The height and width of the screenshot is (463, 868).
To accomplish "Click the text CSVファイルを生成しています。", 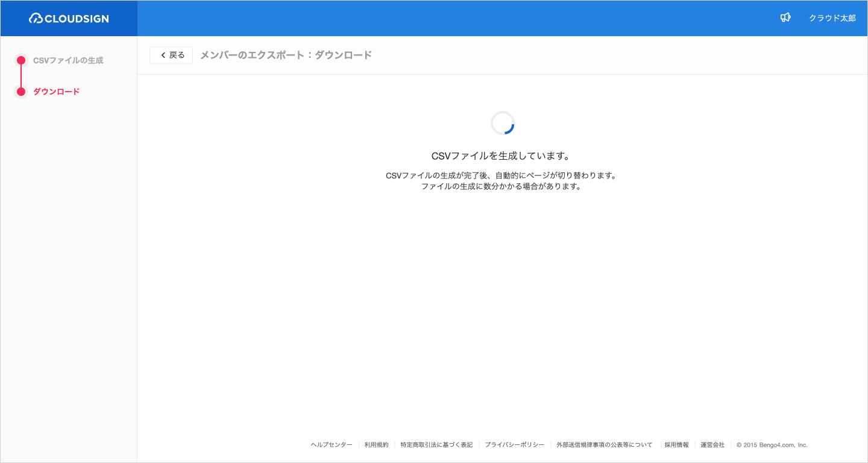I will click(x=501, y=156).
